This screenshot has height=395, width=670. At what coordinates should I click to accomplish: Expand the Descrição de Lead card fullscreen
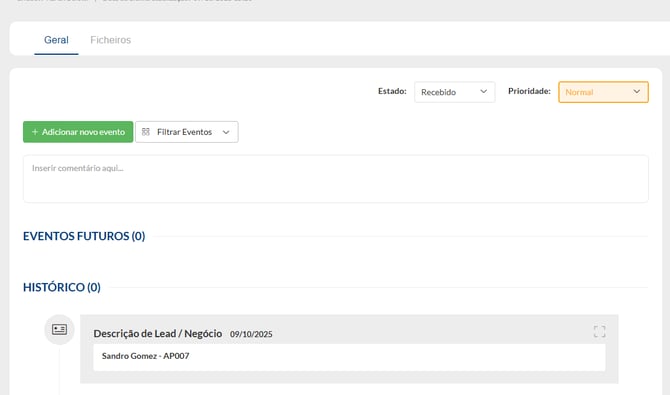pyautogui.click(x=599, y=331)
